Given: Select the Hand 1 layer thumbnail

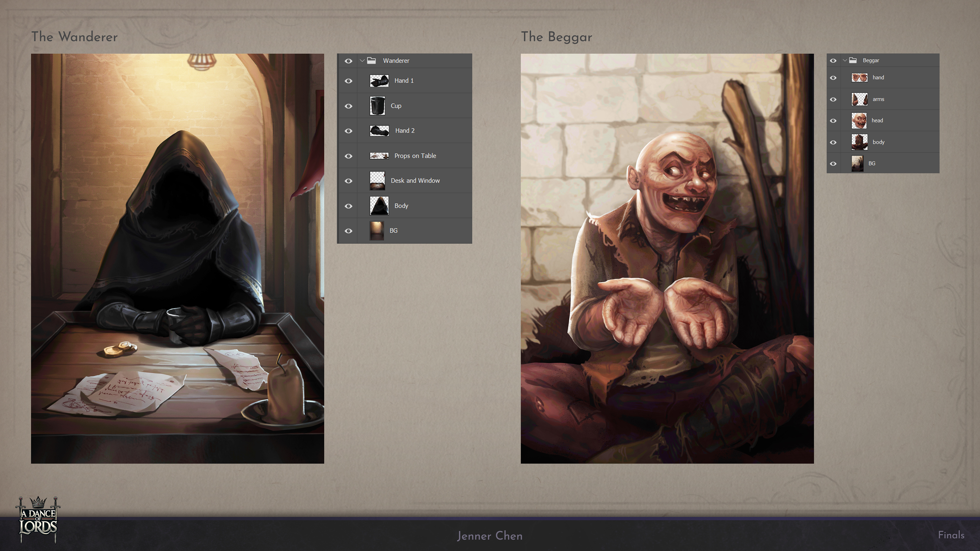Looking at the screenshot, I should click(379, 81).
